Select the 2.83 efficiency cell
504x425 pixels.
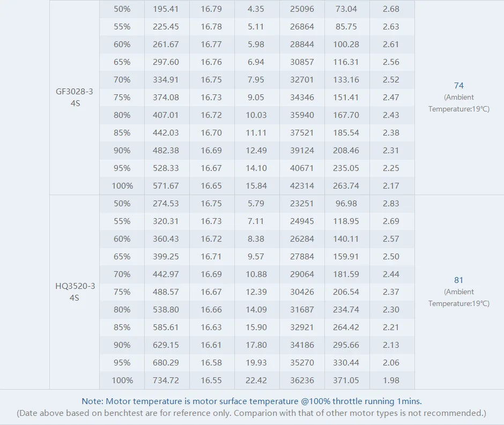coord(391,204)
